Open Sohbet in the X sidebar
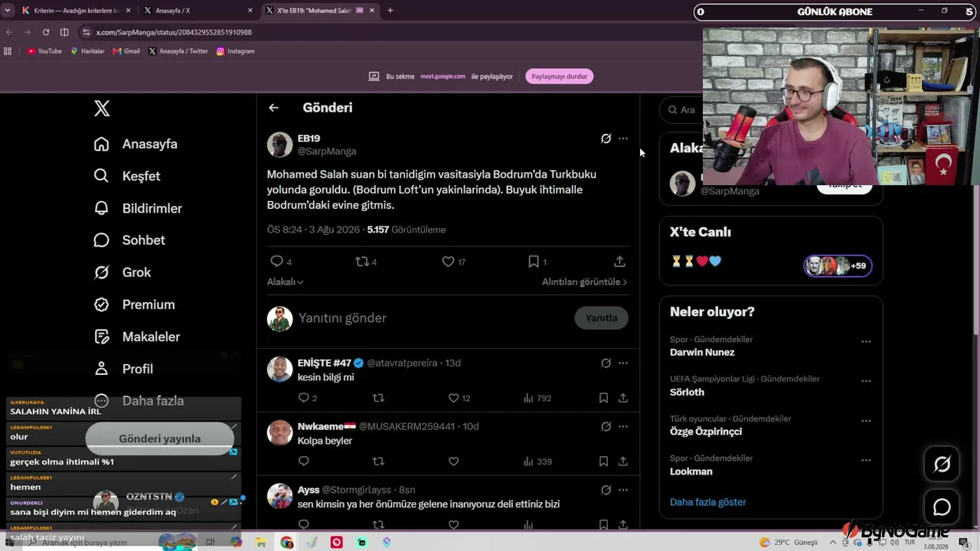Viewport: 980px width, 551px height. (x=129, y=240)
